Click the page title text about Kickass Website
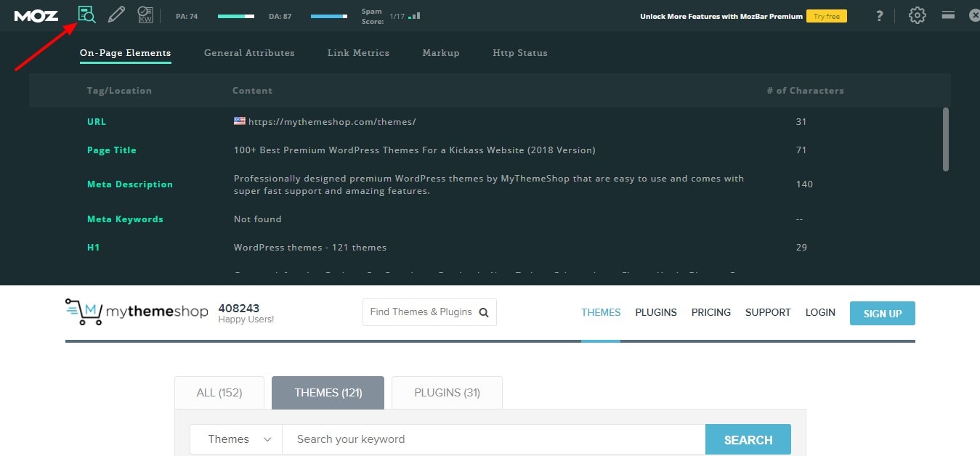Image resolution: width=980 pixels, height=456 pixels. click(414, 150)
